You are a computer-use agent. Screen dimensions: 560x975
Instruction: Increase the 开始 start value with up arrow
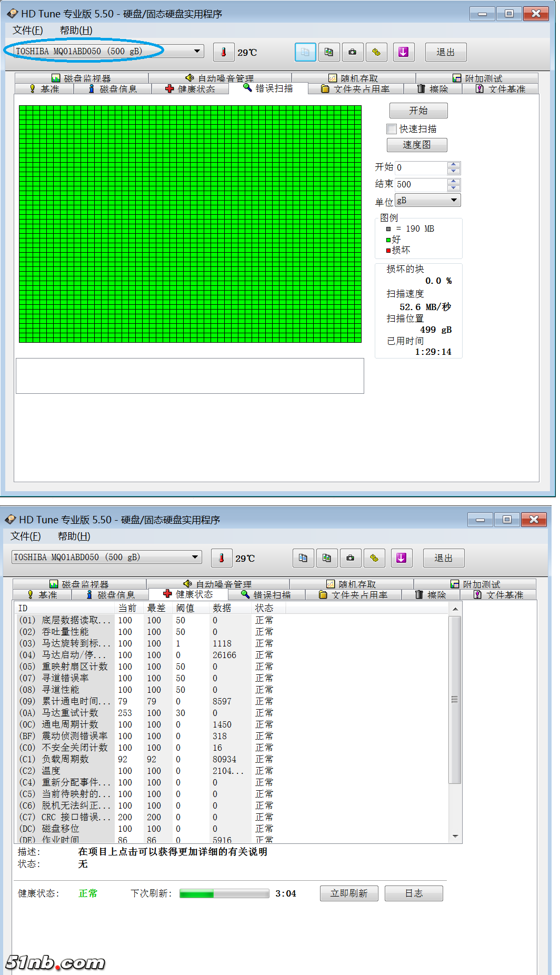pos(453,165)
